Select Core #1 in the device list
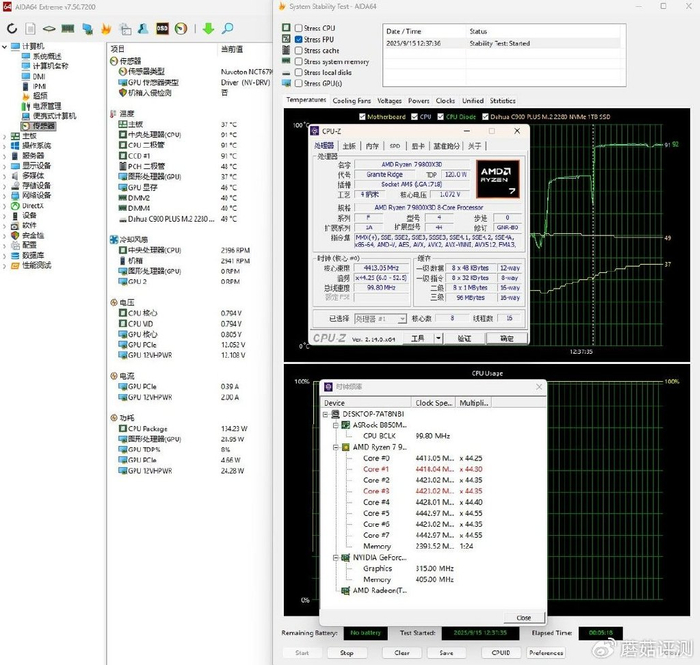The height and width of the screenshot is (665, 700). 377,468
